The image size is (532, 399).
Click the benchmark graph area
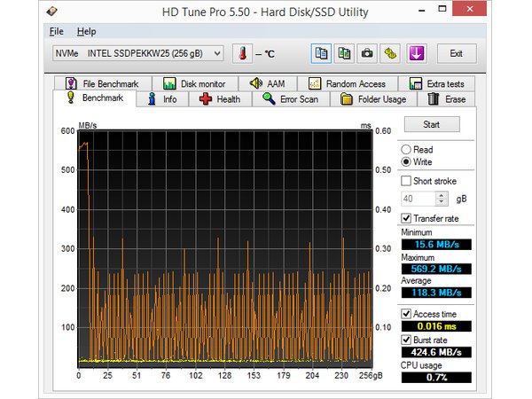[x=225, y=248]
